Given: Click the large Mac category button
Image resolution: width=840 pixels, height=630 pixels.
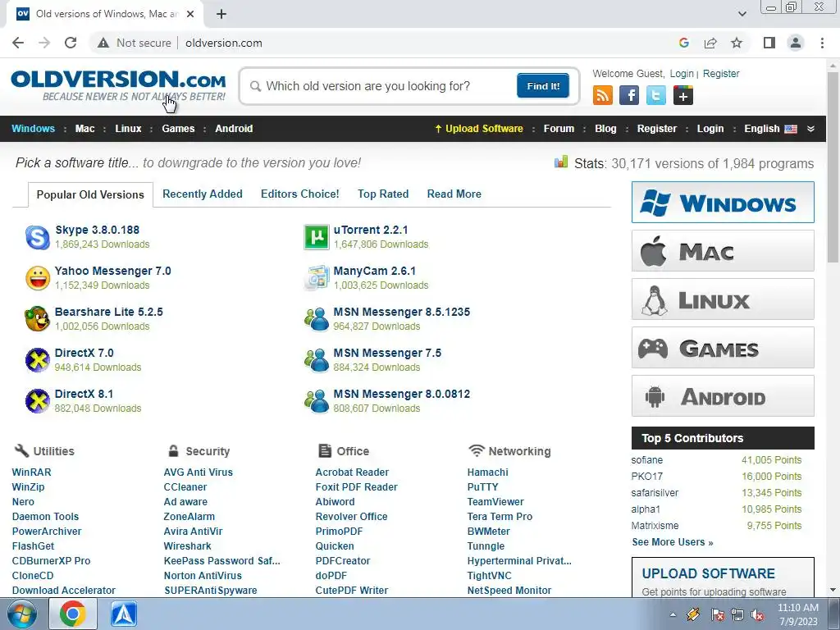Looking at the screenshot, I should [723, 251].
